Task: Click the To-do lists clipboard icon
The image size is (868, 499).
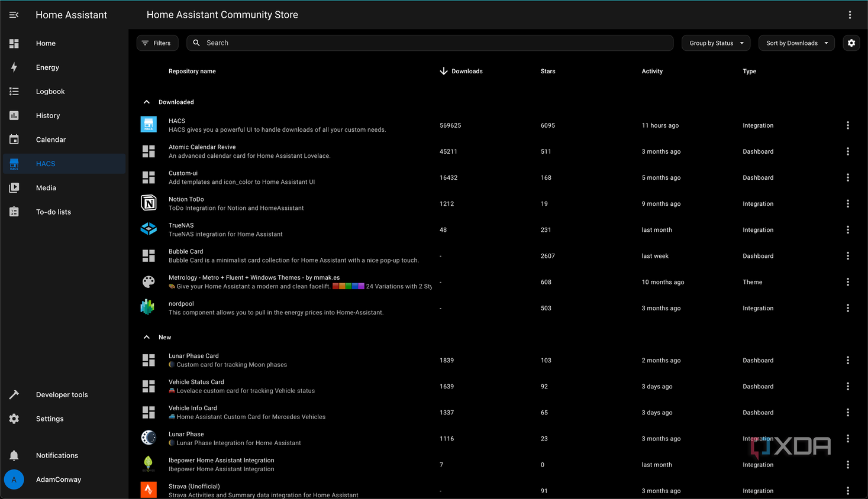Action: [x=14, y=212]
